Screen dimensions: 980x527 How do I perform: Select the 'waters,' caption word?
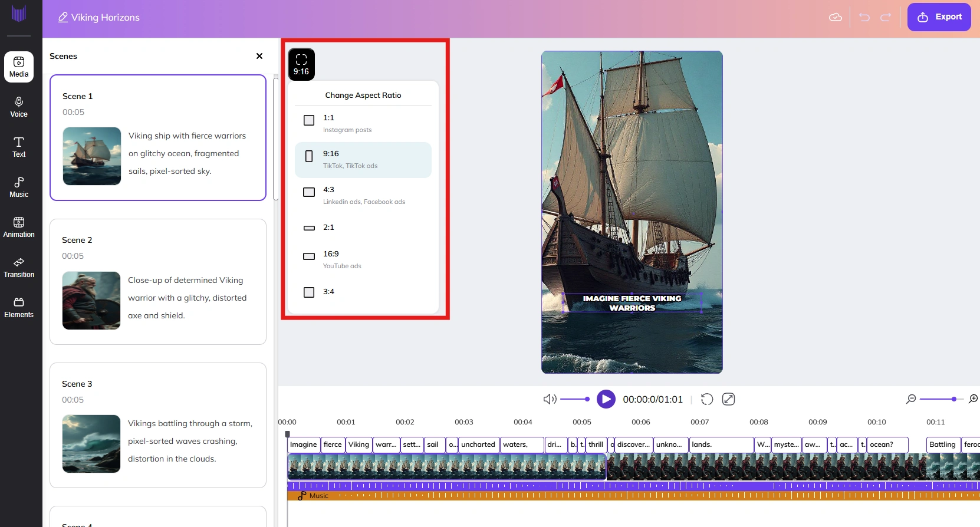coord(522,444)
